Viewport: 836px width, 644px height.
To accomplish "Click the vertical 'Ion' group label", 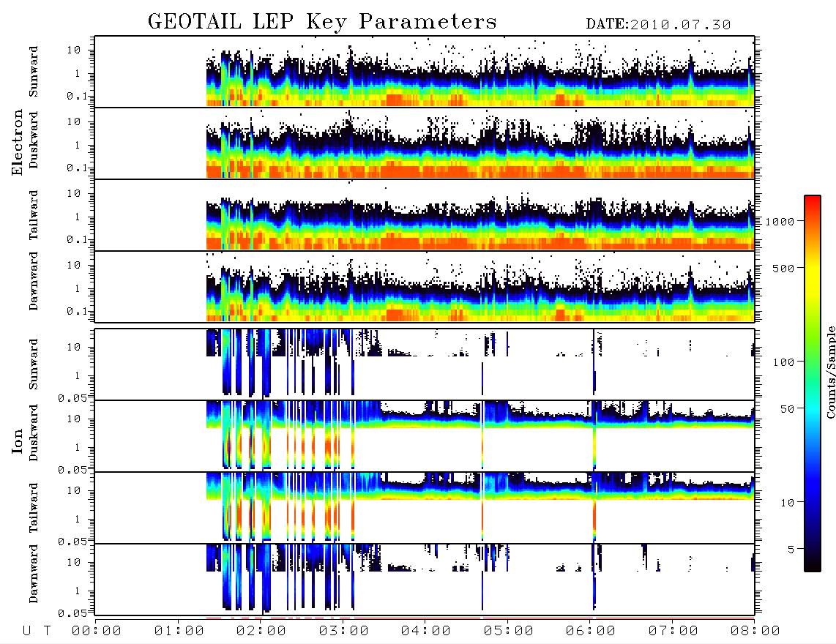I will [17, 441].
